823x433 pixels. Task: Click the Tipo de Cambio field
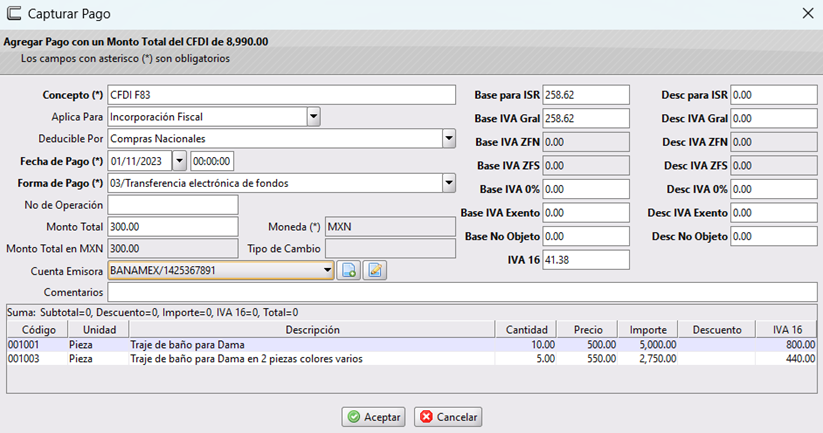(x=390, y=249)
